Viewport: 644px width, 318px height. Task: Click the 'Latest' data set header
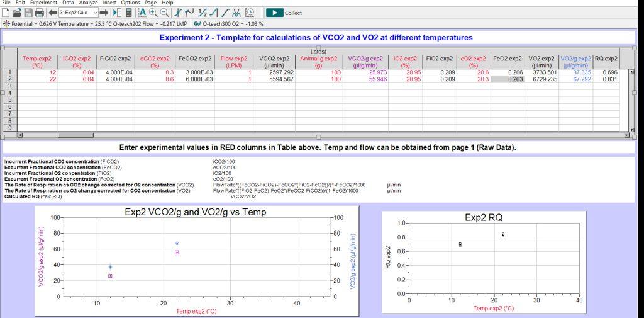318,52
